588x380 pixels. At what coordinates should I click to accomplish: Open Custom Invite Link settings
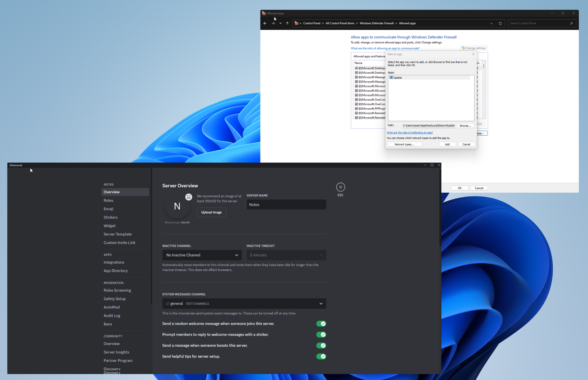tap(125, 243)
